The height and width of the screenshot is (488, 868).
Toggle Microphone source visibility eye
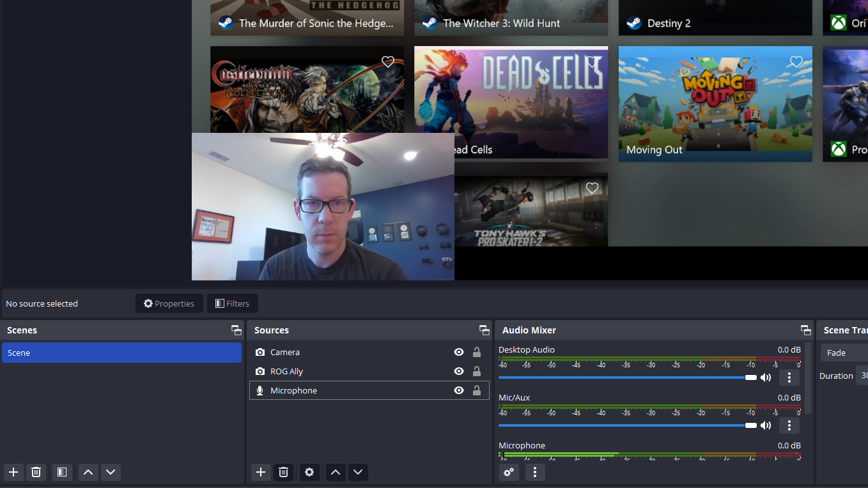pyautogui.click(x=459, y=390)
